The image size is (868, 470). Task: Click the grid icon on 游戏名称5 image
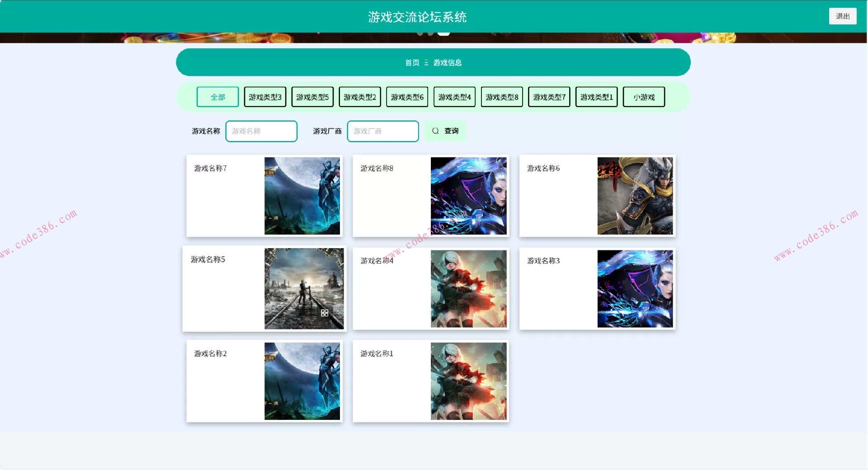click(x=325, y=313)
